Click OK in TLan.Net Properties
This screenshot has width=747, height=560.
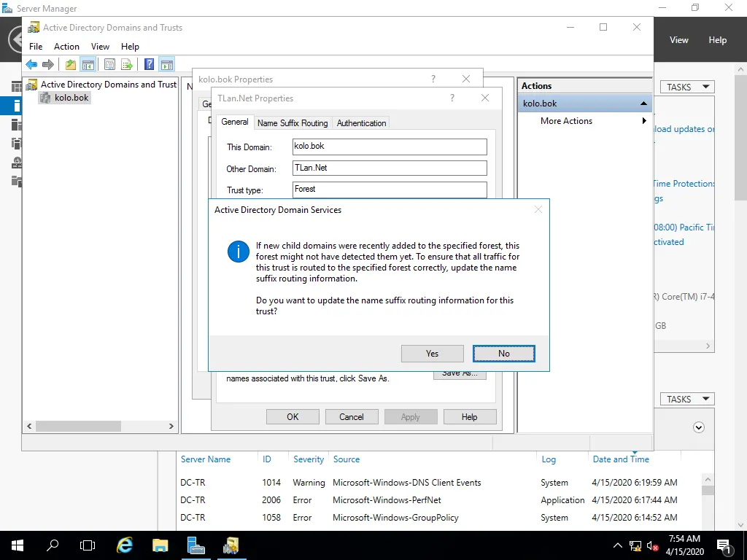click(293, 416)
